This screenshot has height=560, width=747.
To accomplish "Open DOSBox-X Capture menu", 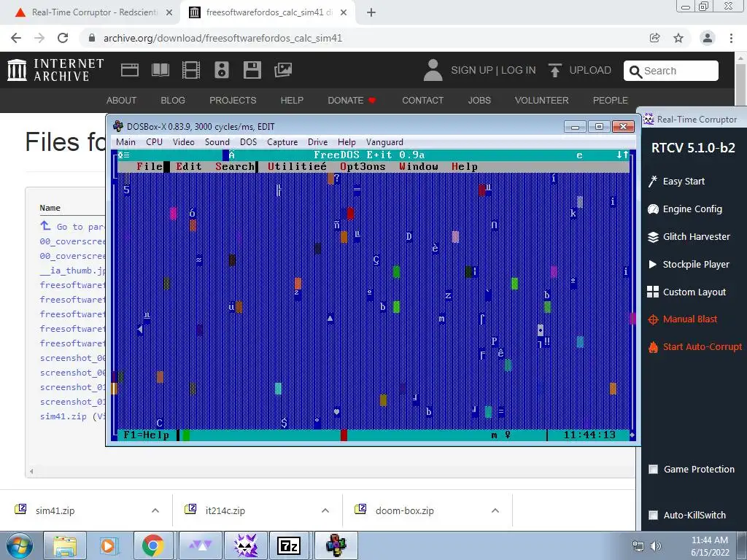I will [x=282, y=142].
